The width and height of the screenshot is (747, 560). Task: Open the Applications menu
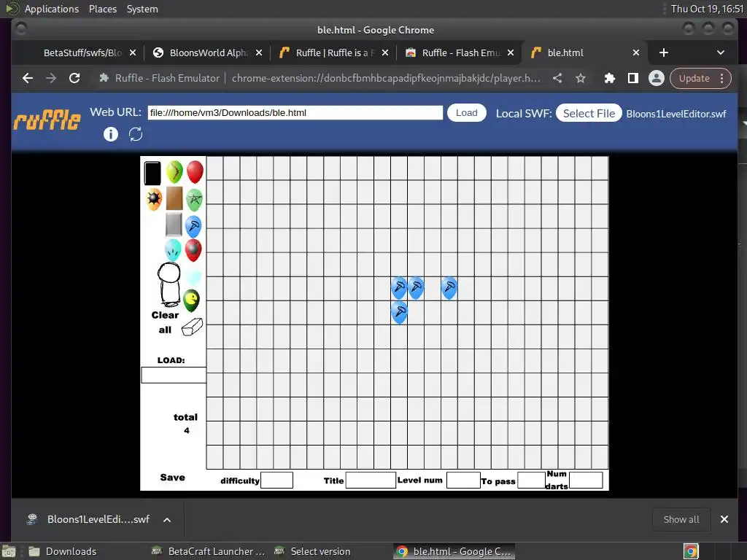(52, 9)
